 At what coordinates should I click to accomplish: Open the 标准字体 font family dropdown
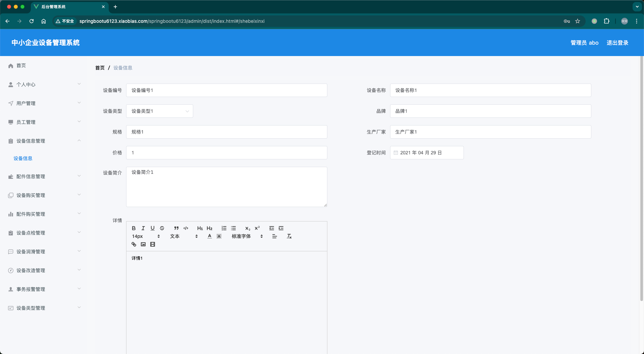point(247,236)
